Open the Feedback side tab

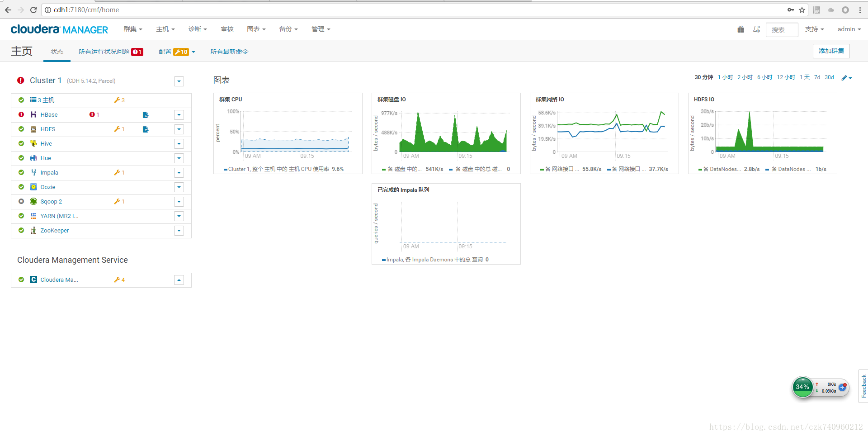coord(863,386)
